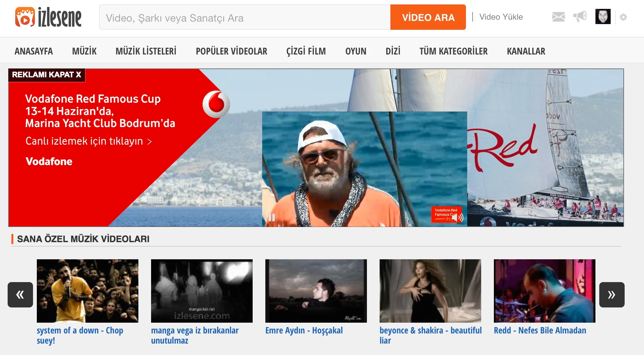Click the VİDEO ARA search button
Screen dimensions: 644x355
(x=428, y=17)
